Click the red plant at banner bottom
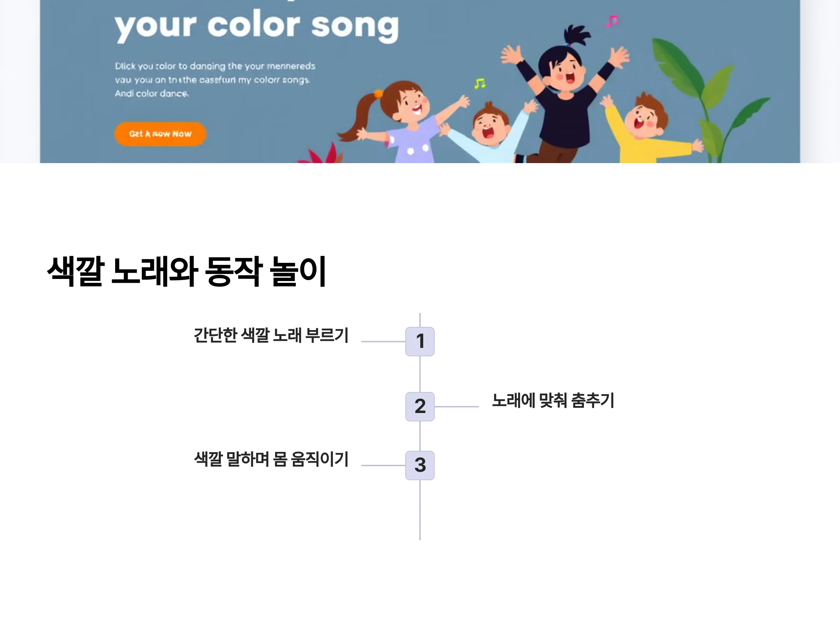Screen dimensions: 840x630 tap(323, 154)
